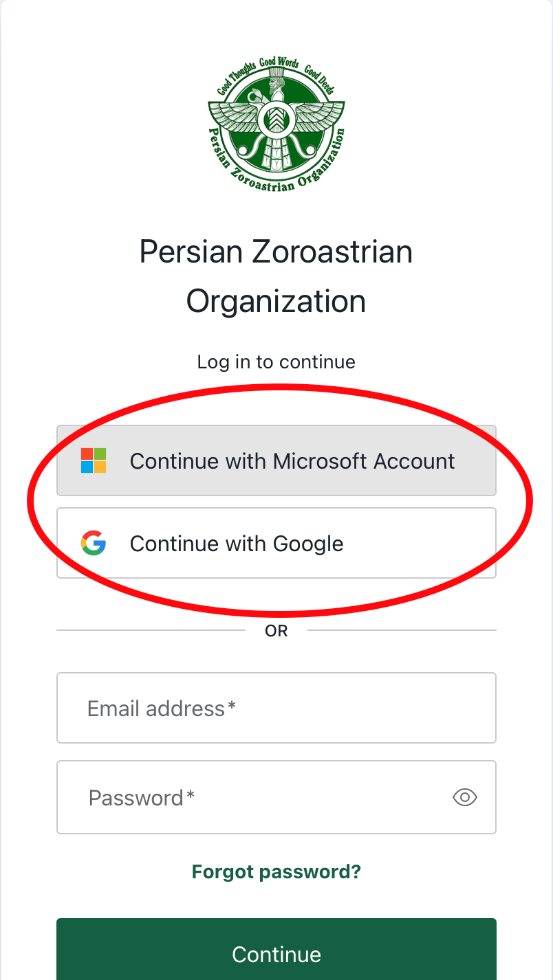Show password using the eye icon
The image size is (553, 980).
point(465,797)
